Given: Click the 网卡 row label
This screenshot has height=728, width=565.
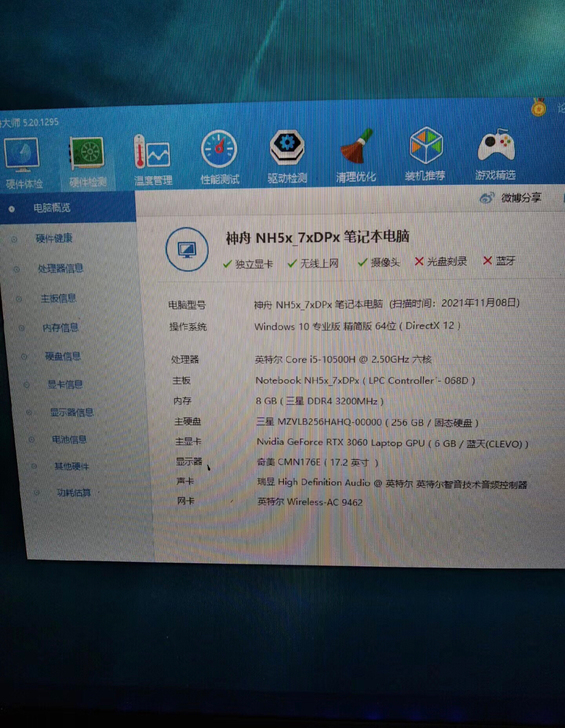Looking at the screenshot, I should coord(186,501).
